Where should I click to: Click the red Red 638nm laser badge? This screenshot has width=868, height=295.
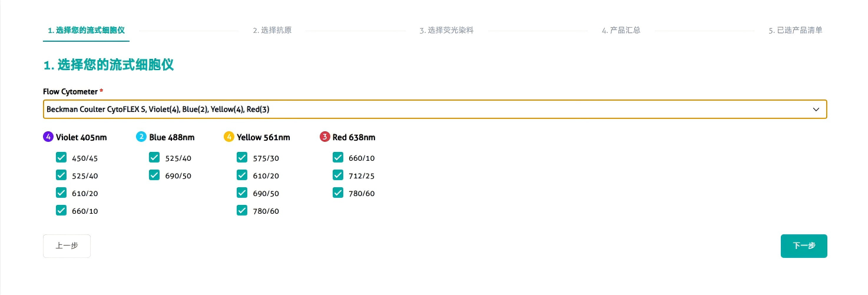point(325,137)
